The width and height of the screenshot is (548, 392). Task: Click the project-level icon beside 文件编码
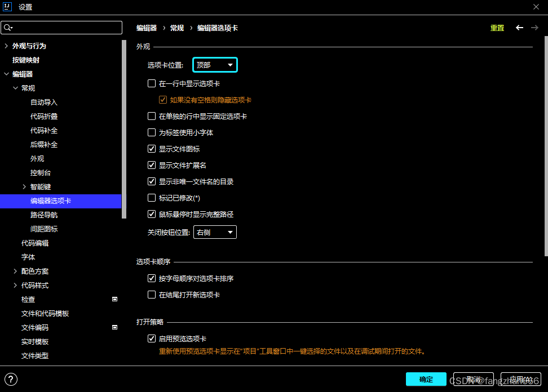(114, 327)
